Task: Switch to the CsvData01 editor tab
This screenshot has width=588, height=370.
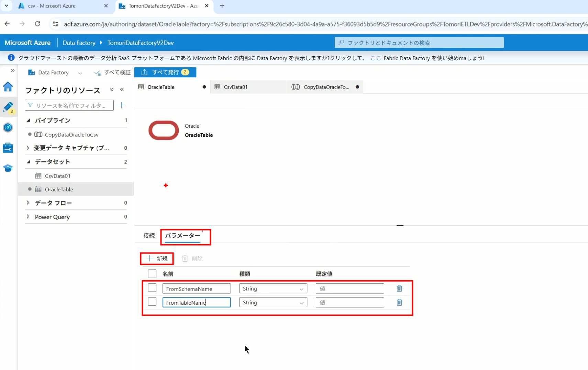Action: pos(235,87)
